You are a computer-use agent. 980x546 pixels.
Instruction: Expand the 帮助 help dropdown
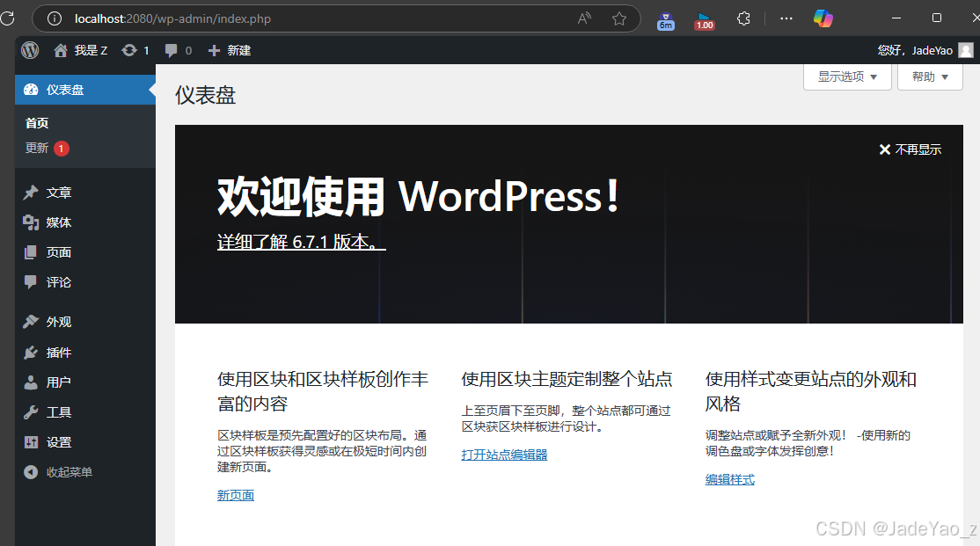click(x=930, y=76)
